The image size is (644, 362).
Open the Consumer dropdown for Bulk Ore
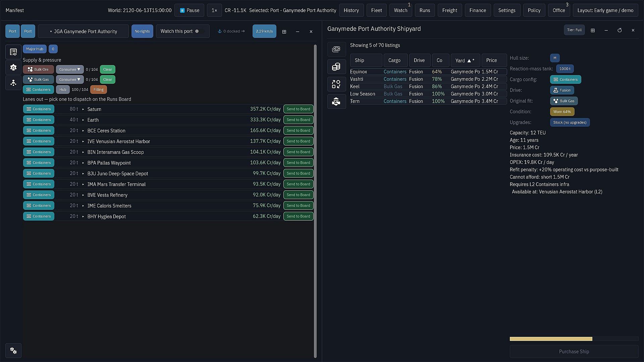[70, 69]
